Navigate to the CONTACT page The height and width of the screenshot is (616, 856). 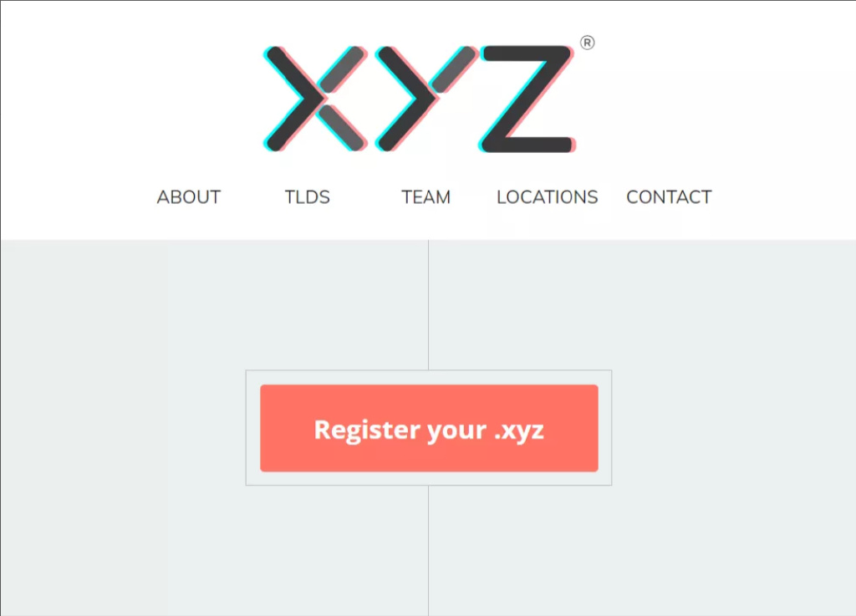670,197
